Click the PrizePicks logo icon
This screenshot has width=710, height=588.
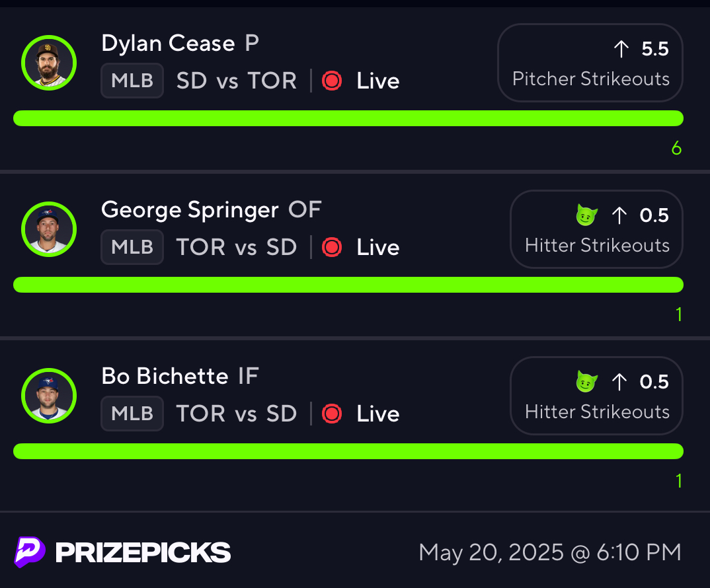point(30,552)
